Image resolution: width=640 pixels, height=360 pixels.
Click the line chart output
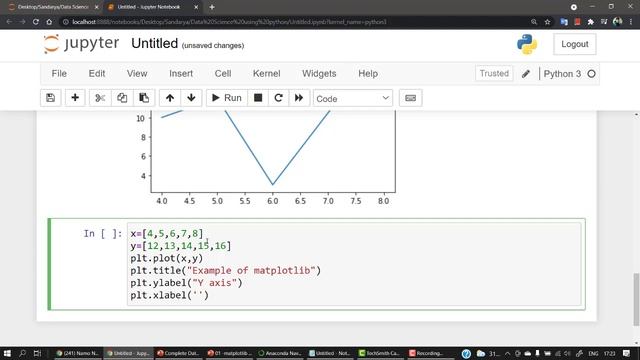pyautogui.click(x=266, y=157)
